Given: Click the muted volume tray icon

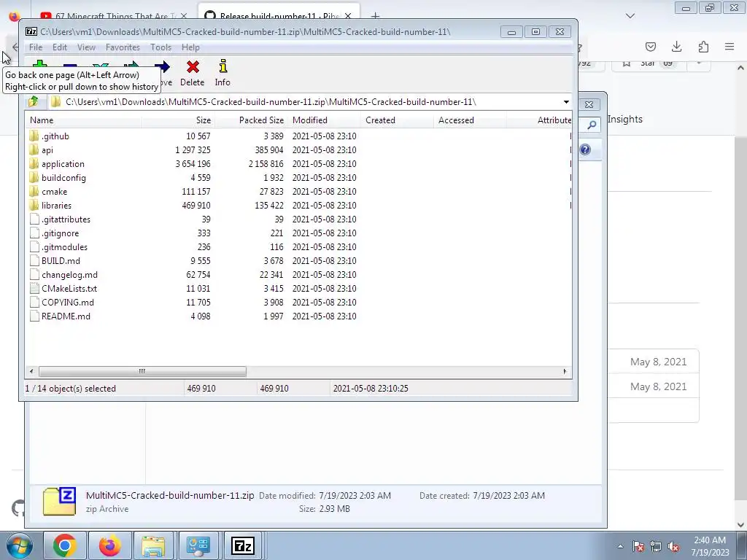Looking at the screenshot, I should 673,547.
